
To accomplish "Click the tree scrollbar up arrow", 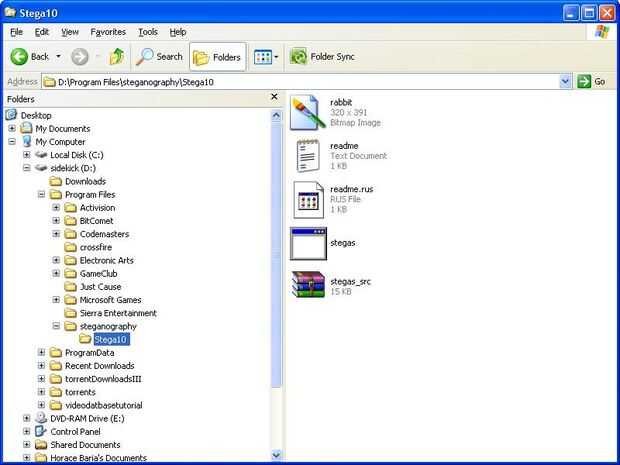I will pos(276,116).
